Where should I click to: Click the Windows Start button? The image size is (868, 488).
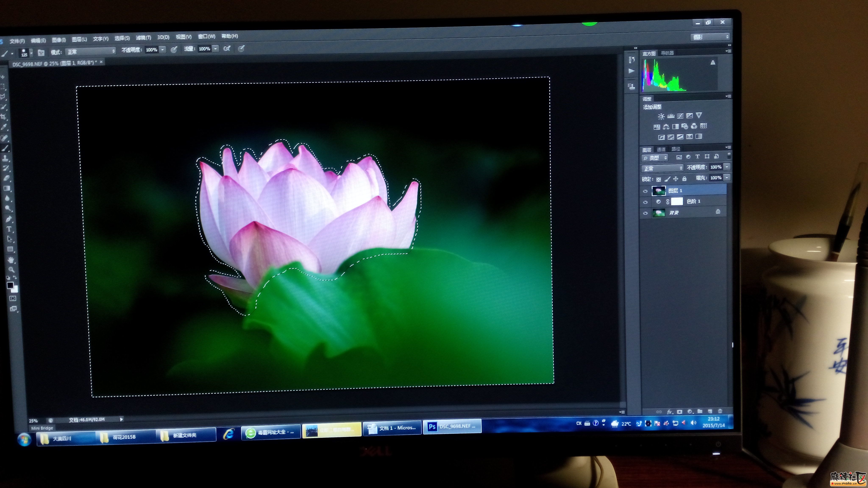(24, 439)
